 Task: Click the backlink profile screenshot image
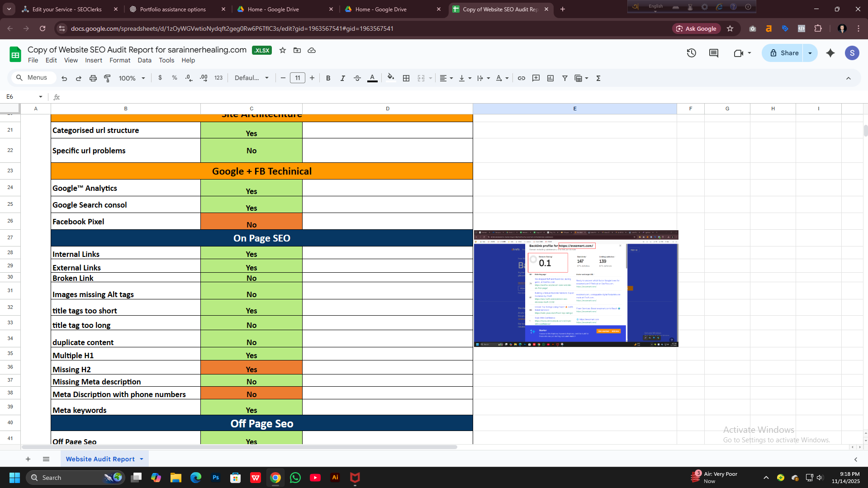click(x=576, y=289)
